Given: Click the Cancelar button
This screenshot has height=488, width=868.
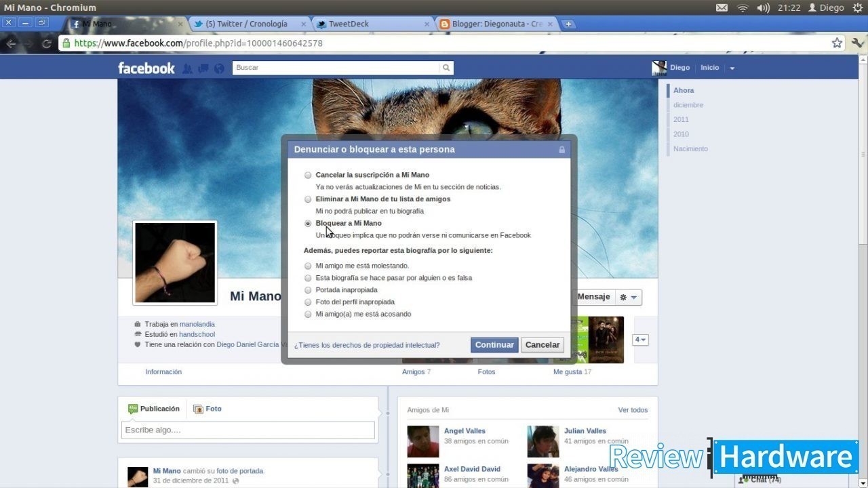Looking at the screenshot, I should click(542, 345).
